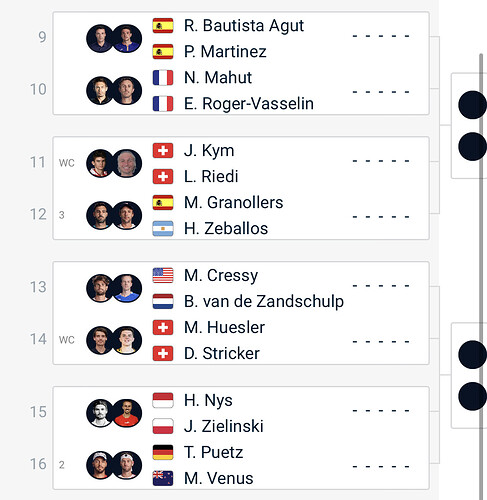The height and width of the screenshot is (500, 487).
Task: Open player profile R. Bautista Agut
Action: (x=244, y=26)
